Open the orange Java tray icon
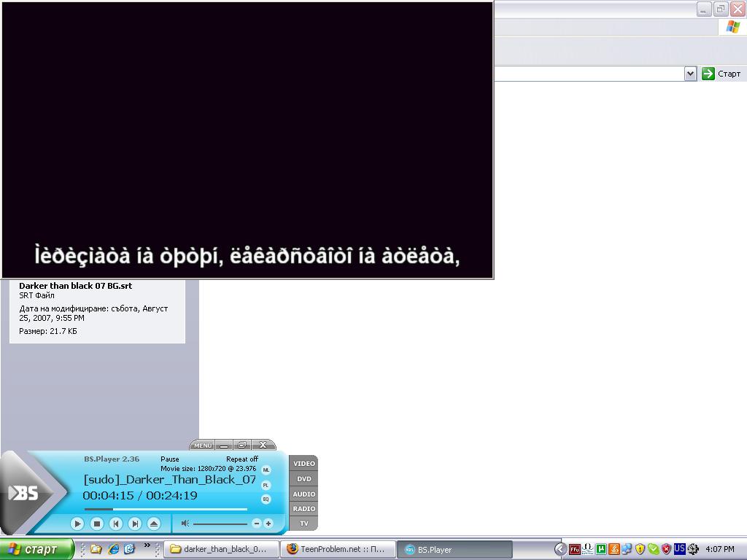 (x=614, y=550)
